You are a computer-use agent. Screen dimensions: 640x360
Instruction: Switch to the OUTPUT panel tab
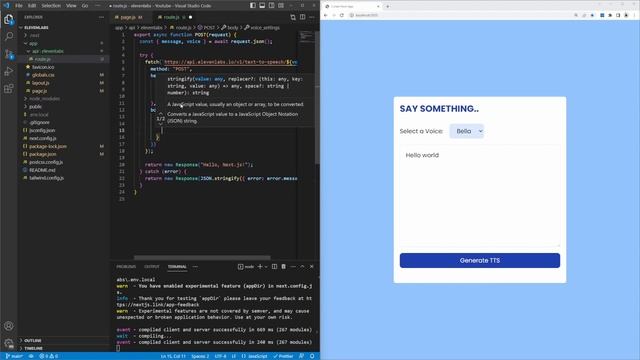(x=152, y=267)
